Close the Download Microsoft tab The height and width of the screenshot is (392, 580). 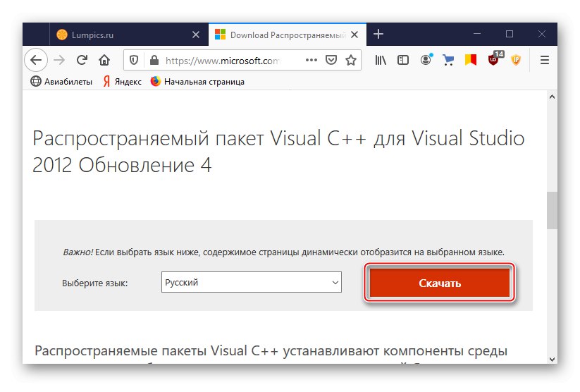click(x=354, y=35)
